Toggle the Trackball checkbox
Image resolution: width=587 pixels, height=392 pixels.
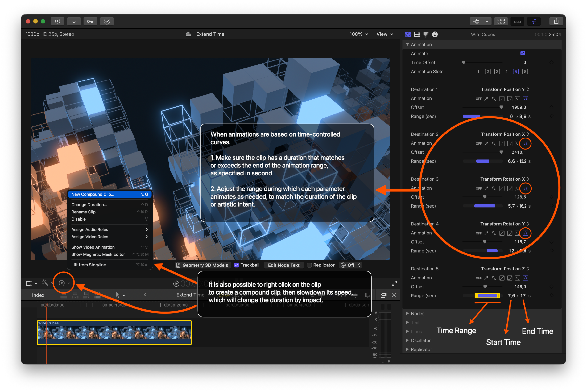[236, 265]
